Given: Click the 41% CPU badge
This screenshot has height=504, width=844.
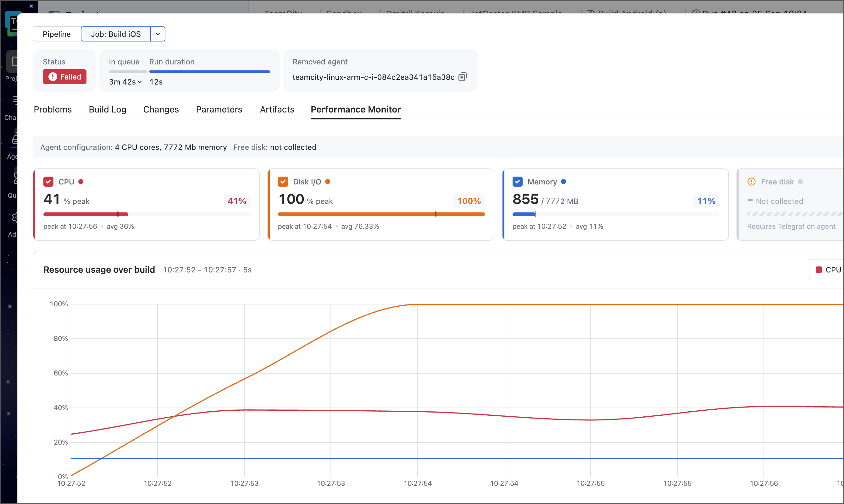Looking at the screenshot, I should (x=237, y=201).
